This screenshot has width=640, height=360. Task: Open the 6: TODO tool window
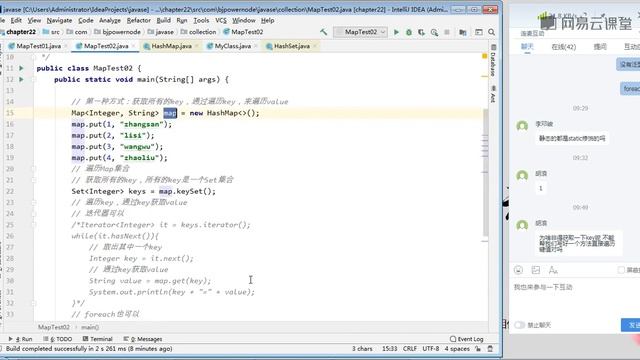[58, 339]
